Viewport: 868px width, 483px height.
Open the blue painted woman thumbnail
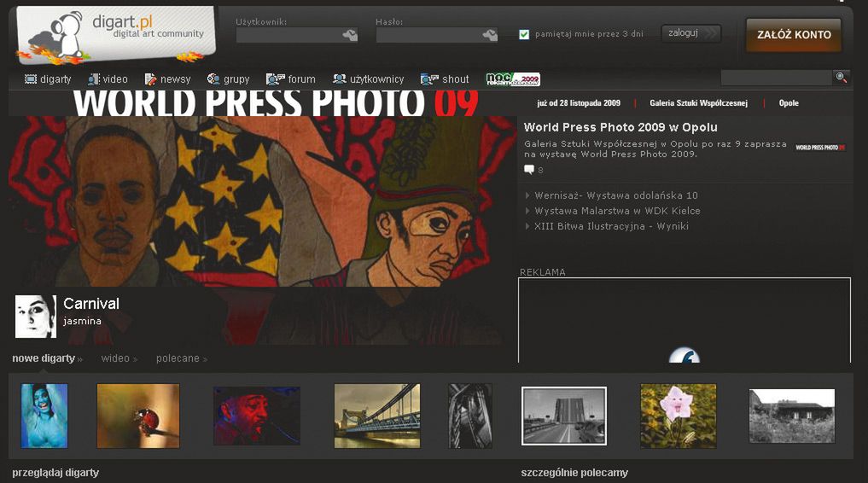[x=44, y=416]
